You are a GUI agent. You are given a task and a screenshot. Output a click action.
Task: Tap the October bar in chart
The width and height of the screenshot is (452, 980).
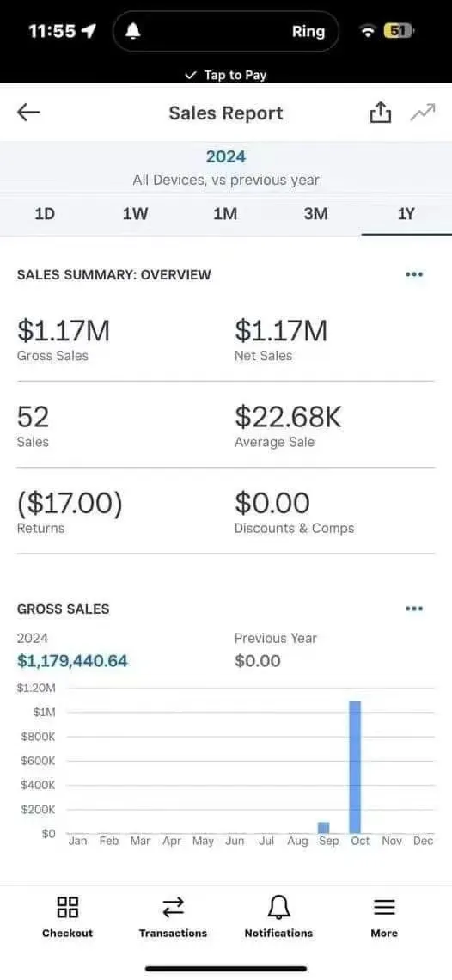coord(355,767)
